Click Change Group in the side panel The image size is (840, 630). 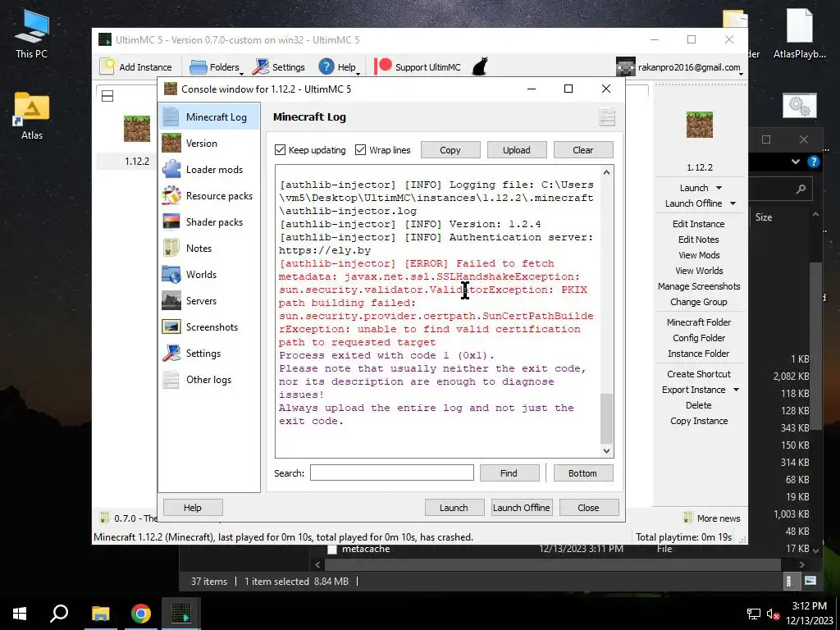[699, 302]
